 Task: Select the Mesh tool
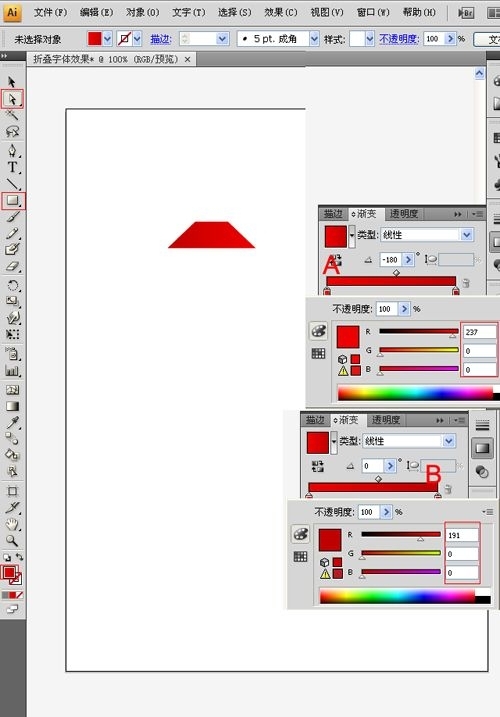(12, 390)
